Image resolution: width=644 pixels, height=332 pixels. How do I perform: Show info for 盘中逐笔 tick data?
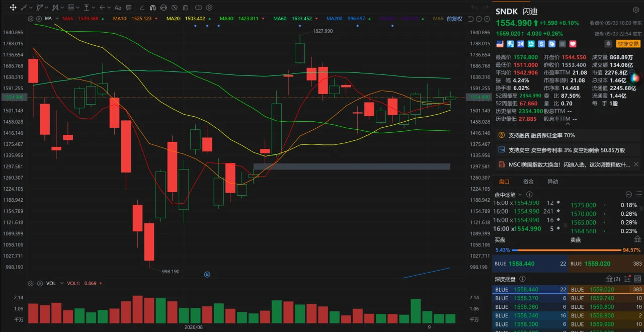click(529, 195)
